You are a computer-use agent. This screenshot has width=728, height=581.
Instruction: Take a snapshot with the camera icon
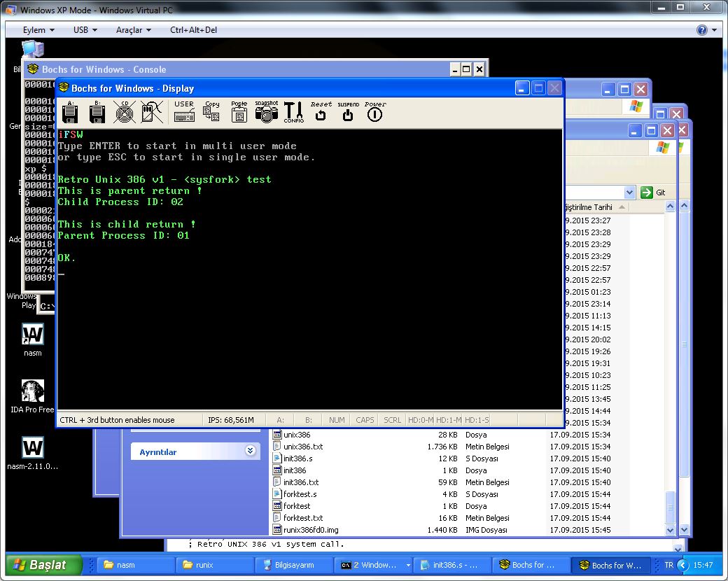point(267,111)
